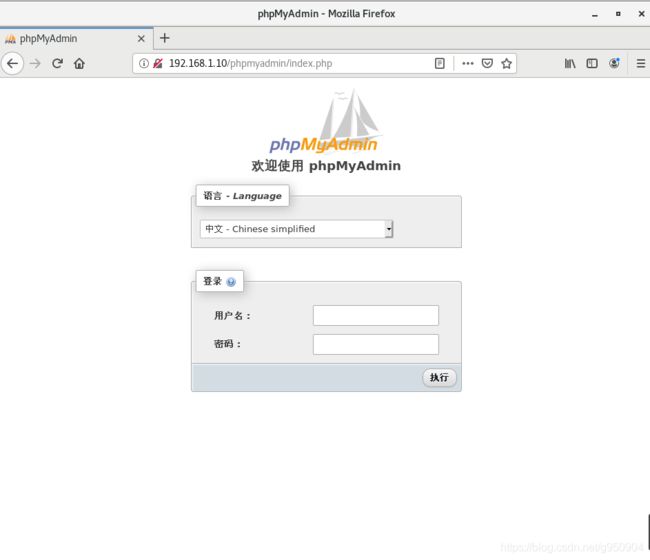Click the forward navigation arrow
Viewport: 650px width, 560px height.
click(36, 63)
